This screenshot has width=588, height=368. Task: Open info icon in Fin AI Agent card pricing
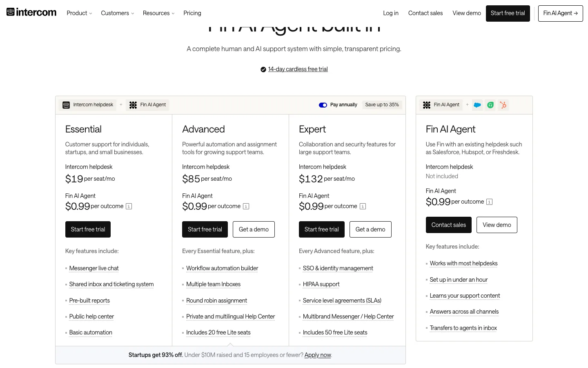(x=490, y=202)
